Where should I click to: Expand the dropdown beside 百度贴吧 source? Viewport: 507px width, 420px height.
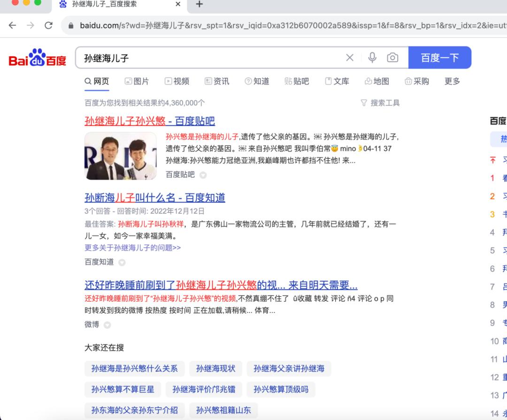[203, 175]
